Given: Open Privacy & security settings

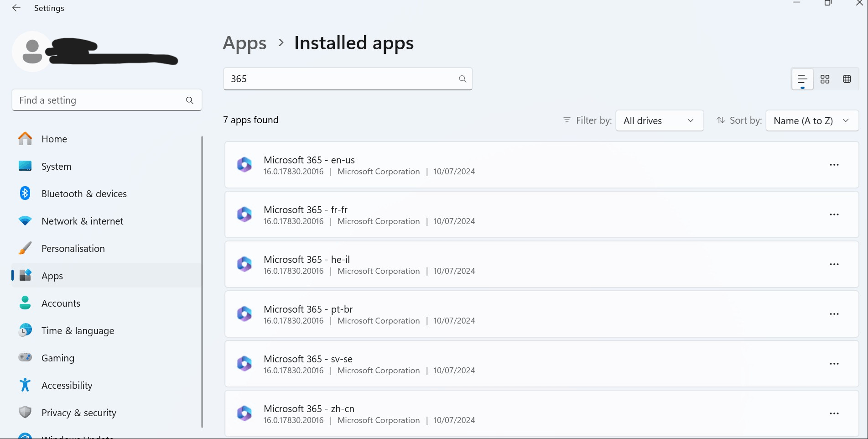Looking at the screenshot, I should 107,413.
